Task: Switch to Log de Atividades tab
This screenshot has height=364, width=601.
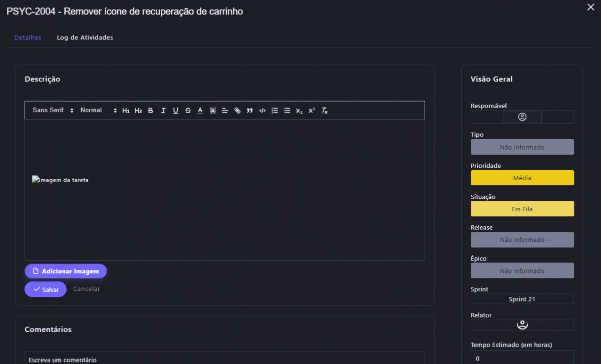Action: (x=85, y=38)
